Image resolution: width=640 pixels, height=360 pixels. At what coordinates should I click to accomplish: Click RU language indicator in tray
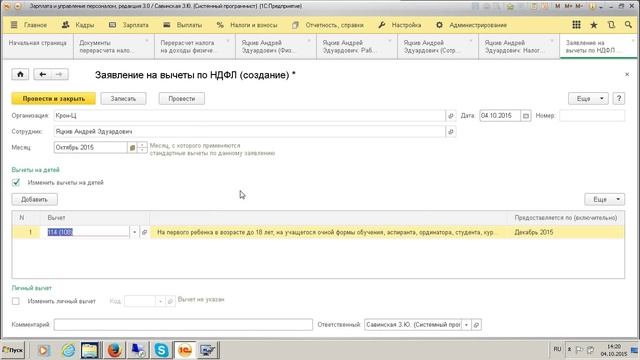pyautogui.click(x=557, y=349)
